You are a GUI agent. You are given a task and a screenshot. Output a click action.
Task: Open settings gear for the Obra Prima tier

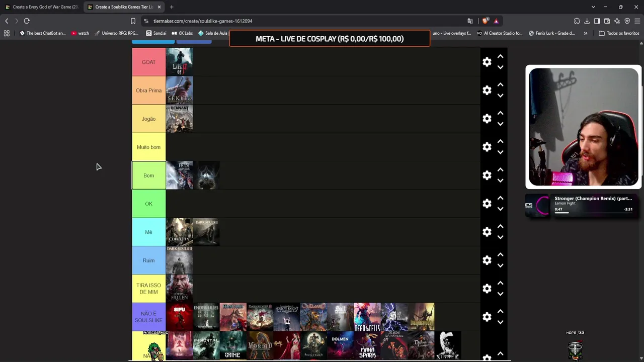point(487,90)
